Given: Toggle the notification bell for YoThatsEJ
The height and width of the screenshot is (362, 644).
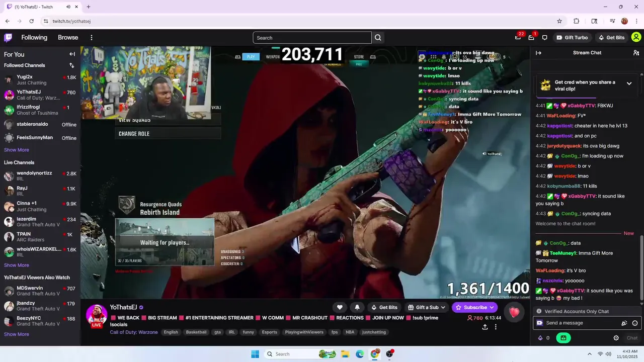Looking at the screenshot, I should [x=357, y=307].
